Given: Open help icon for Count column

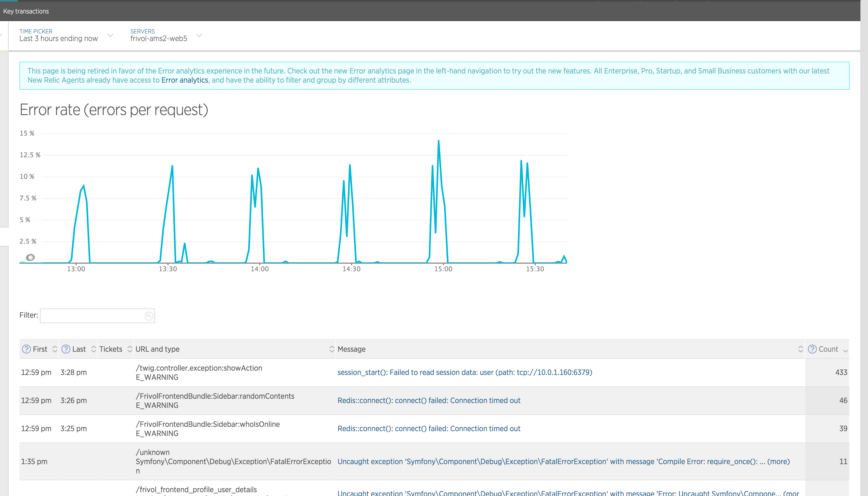Looking at the screenshot, I should tap(812, 349).
